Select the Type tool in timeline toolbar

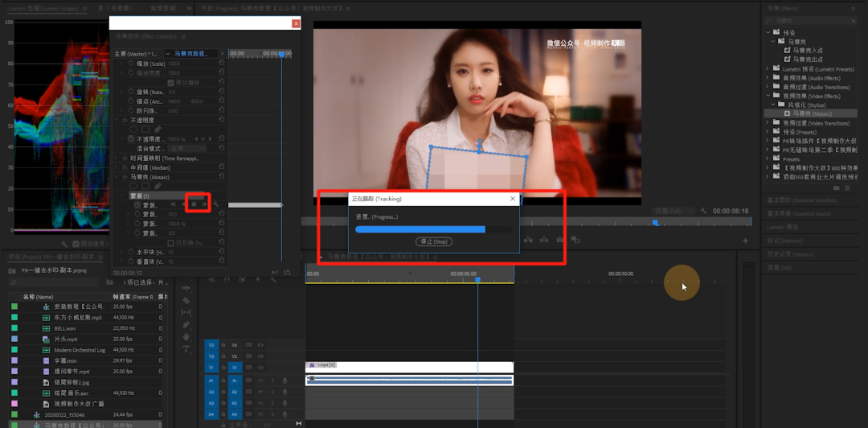(x=186, y=348)
